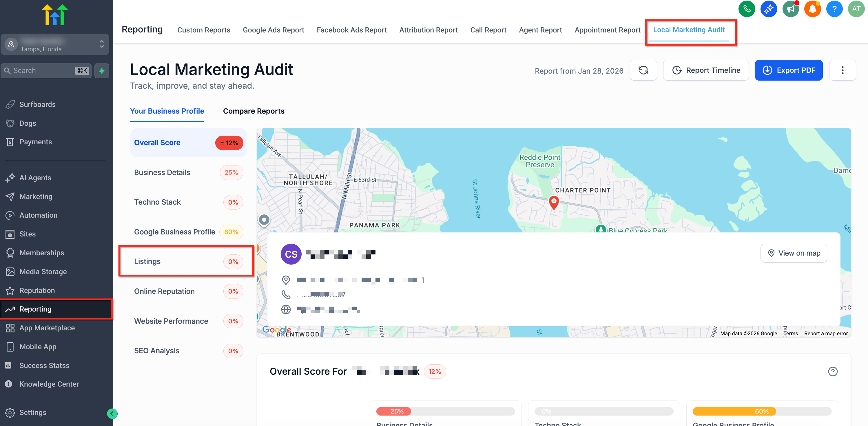
Task: Click the Overall Score help icon
Action: pyautogui.click(x=832, y=372)
